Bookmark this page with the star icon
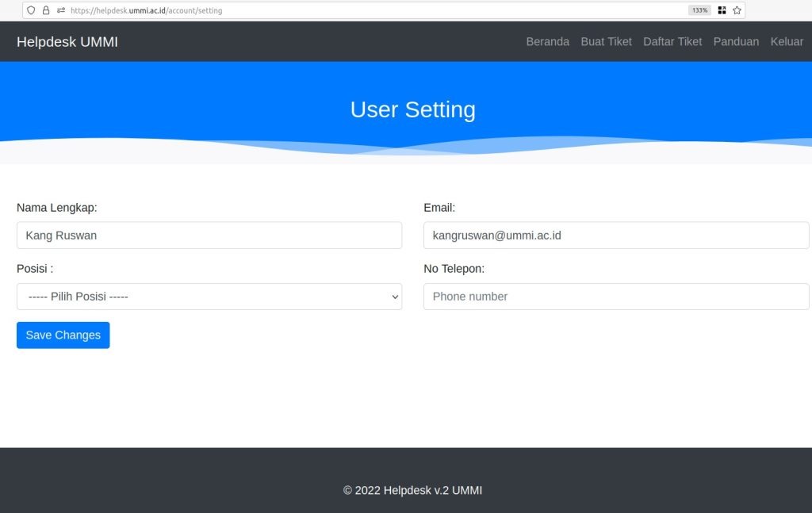 pos(737,10)
